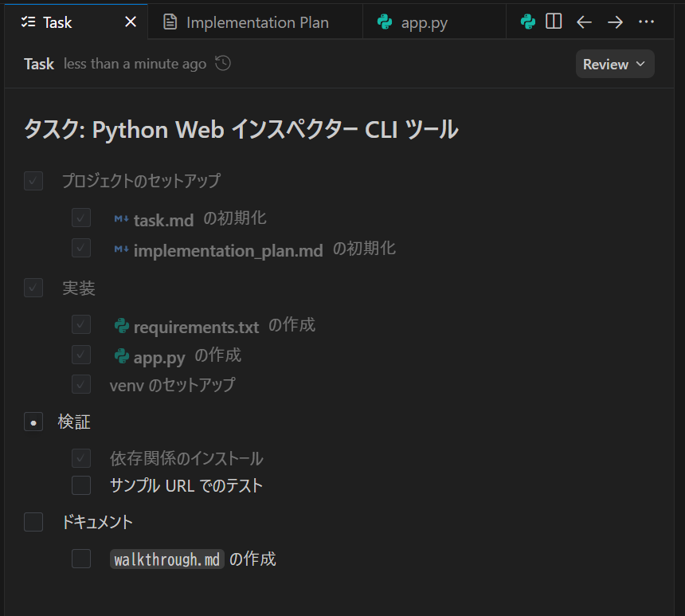
Task: Click the bold Task label in the header
Action: [39, 64]
